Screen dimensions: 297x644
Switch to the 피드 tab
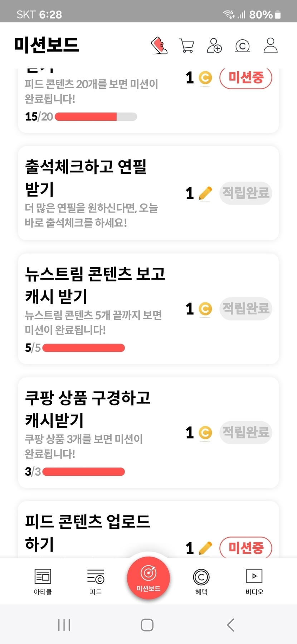[x=96, y=581]
